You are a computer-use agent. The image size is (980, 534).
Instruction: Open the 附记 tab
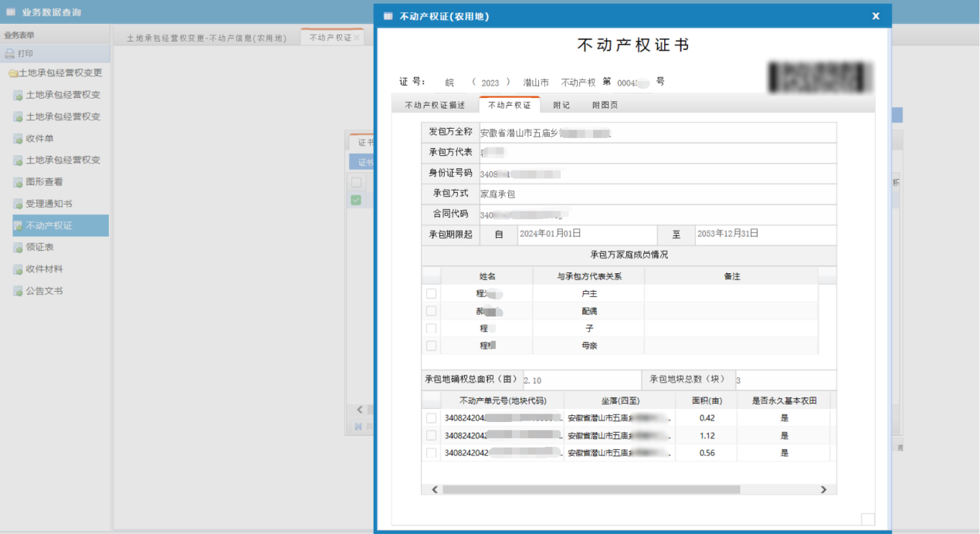click(x=561, y=106)
